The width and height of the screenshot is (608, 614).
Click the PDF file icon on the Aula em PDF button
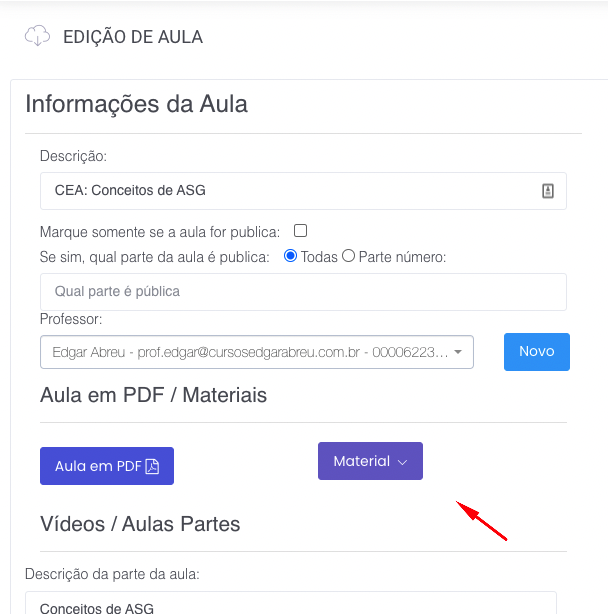click(x=153, y=466)
